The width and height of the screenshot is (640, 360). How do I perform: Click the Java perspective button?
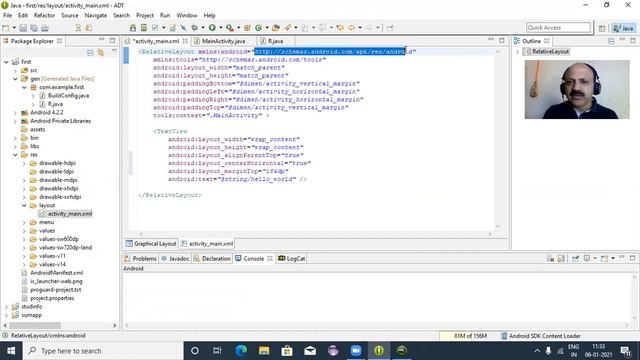(x=623, y=28)
